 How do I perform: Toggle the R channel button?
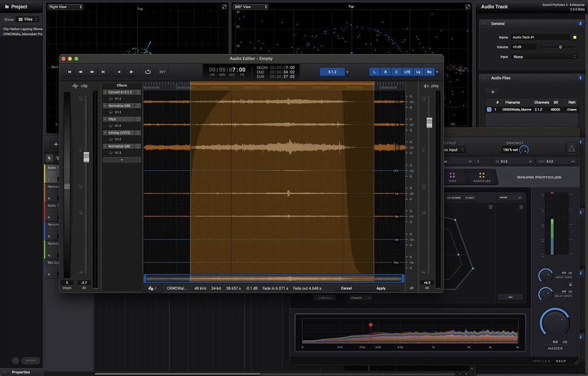386,72
